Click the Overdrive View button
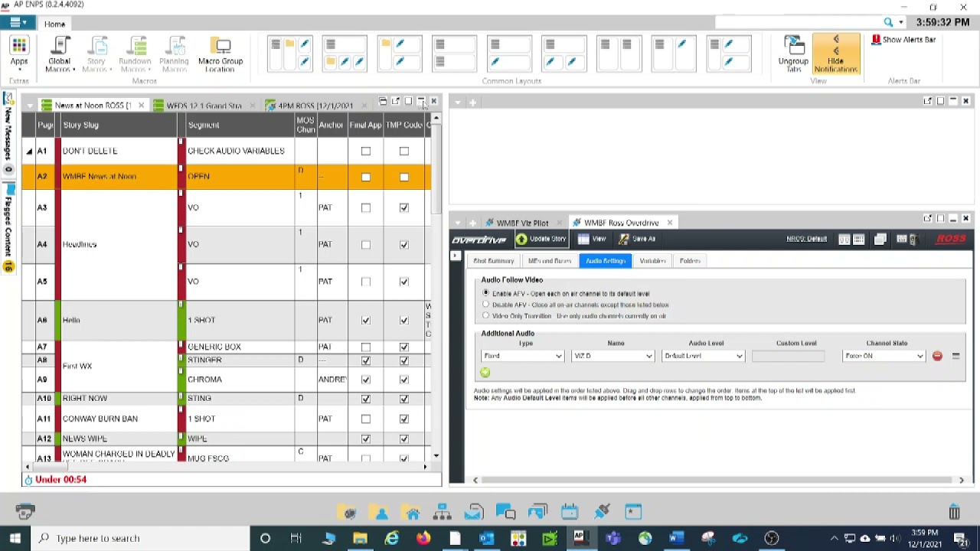This screenshot has height=551, width=980. point(592,239)
